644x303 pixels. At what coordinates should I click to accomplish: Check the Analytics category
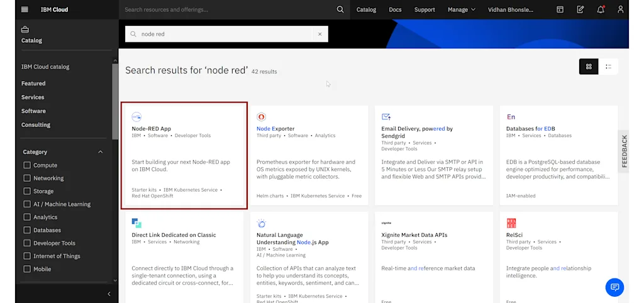pos(27,217)
